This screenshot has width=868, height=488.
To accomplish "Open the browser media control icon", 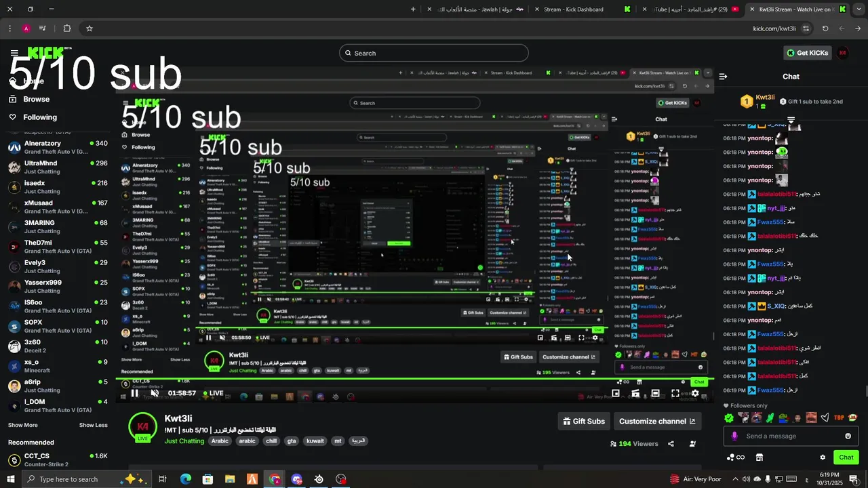I will (43, 28).
